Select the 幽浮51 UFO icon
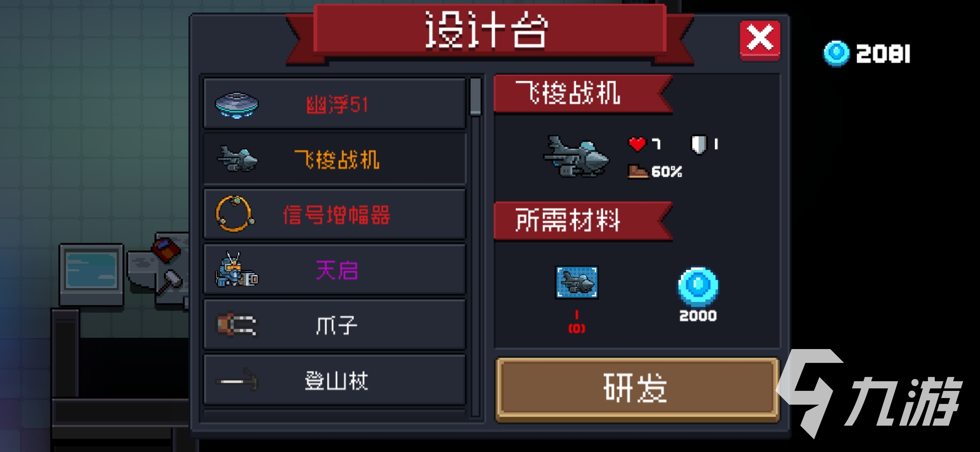The width and height of the screenshot is (980, 452). tap(237, 105)
